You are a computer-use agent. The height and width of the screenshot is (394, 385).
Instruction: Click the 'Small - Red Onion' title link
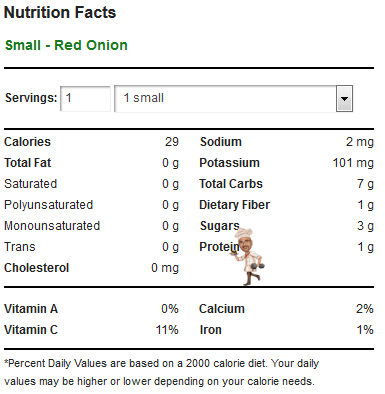click(x=66, y=45)
